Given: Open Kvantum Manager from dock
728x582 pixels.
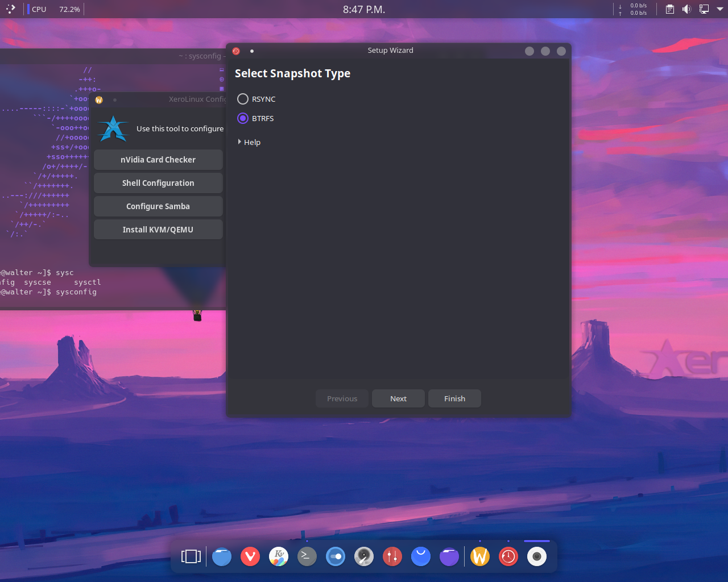Looking at the screenshot, I should (x=279, y=556).
